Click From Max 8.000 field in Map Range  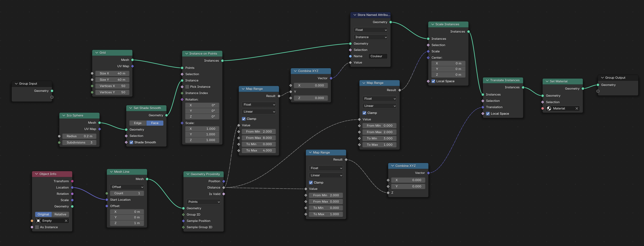point(259,138)
